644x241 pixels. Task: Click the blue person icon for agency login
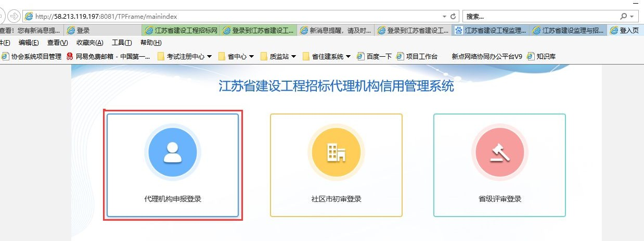(173, 153)
